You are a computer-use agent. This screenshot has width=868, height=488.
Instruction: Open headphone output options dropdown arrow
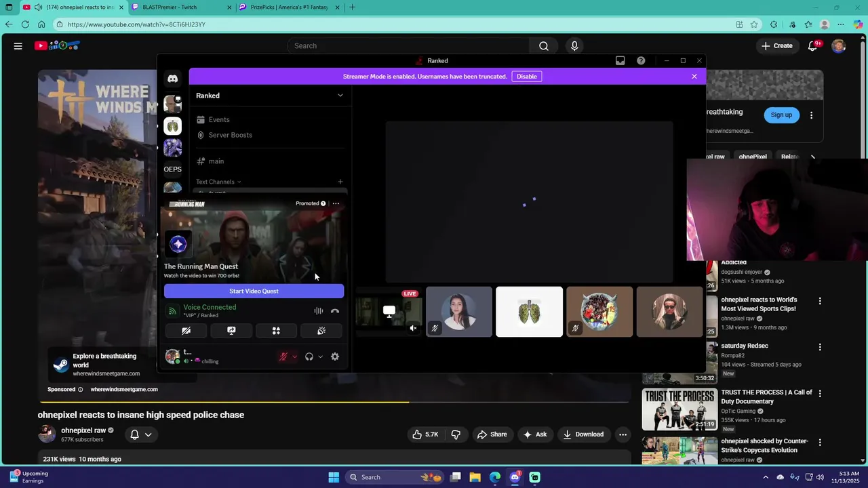coord(320,357)
